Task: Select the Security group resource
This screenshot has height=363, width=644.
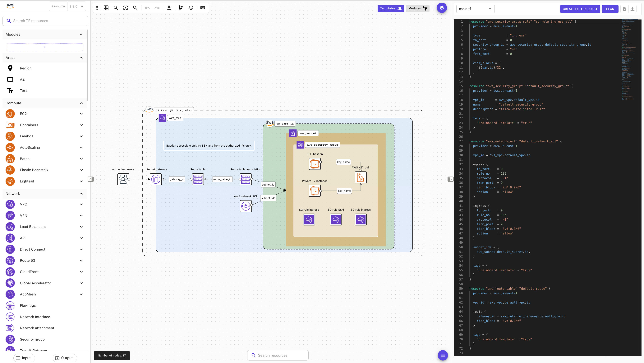Action: 45,339
